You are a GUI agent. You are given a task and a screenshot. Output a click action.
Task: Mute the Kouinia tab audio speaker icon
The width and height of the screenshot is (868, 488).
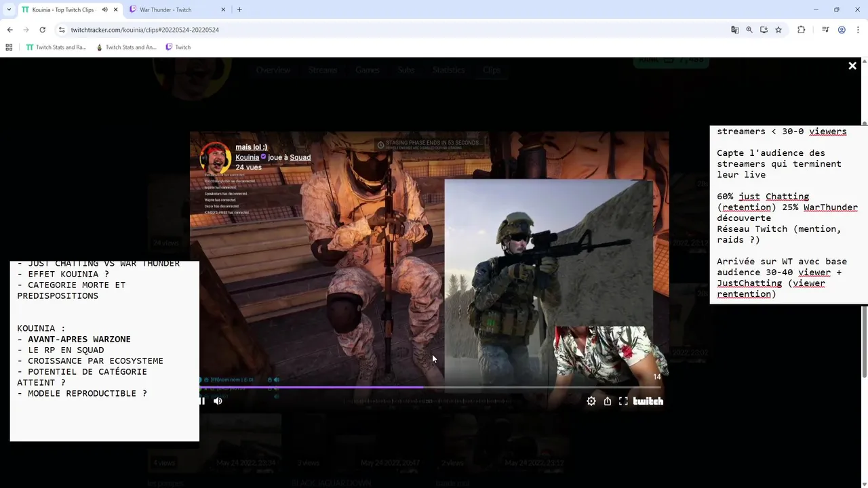104,9
